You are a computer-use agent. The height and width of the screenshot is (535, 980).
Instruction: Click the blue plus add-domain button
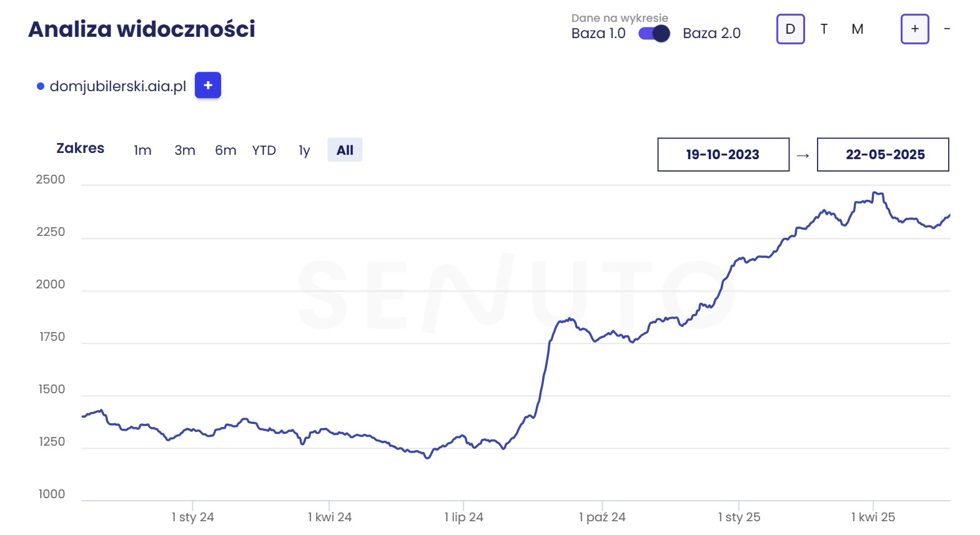tap(208, 86)
